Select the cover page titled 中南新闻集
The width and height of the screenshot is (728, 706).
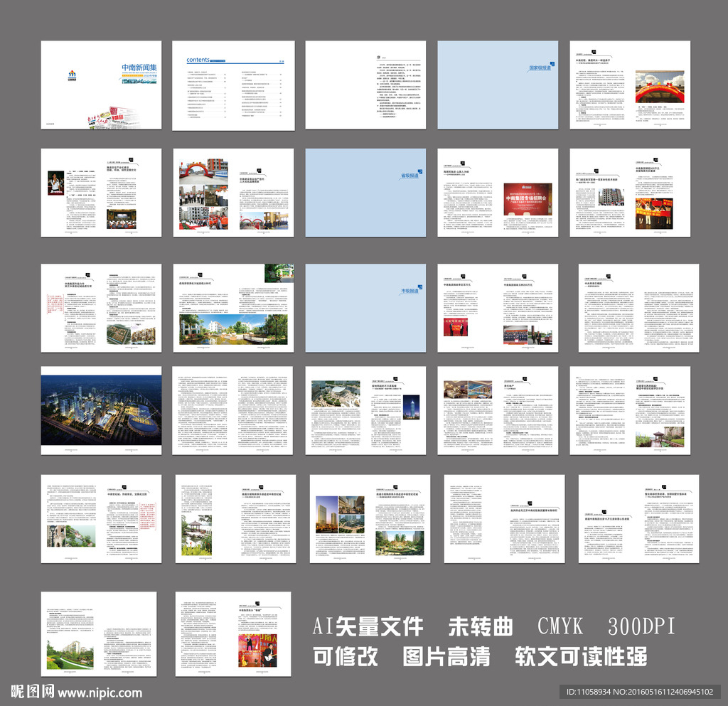click(x=101, y=85)
